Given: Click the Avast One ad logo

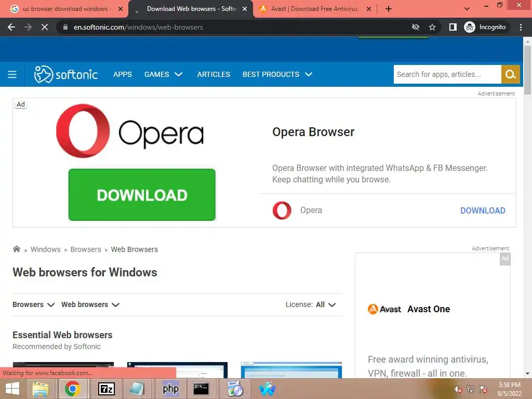Looking at the screenshot, I should tap(384, 309).
